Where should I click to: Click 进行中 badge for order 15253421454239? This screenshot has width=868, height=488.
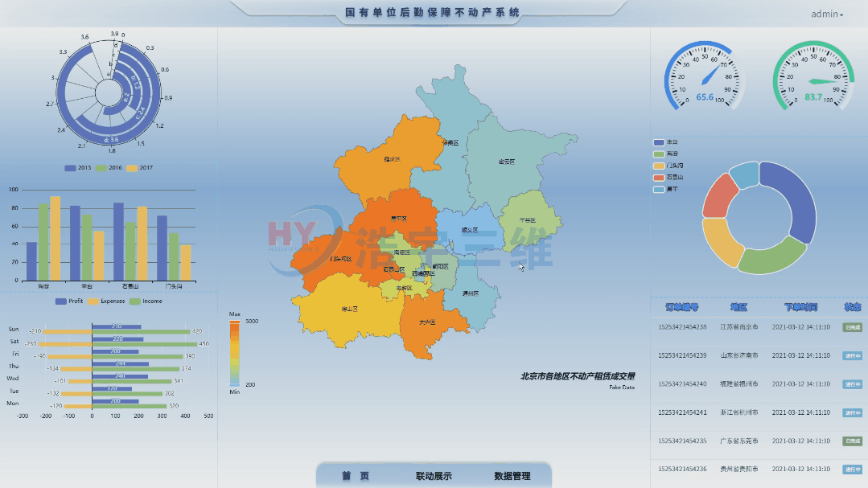(852, 356)
